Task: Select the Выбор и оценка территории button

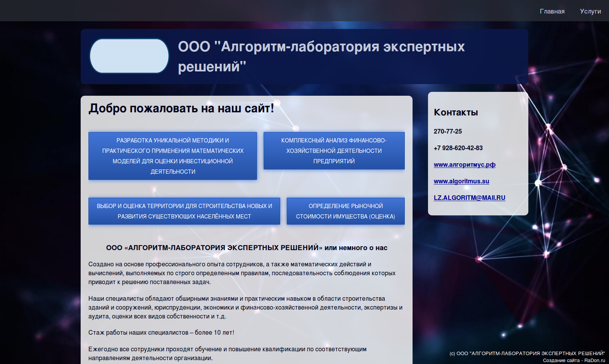Action: (184, 211)
